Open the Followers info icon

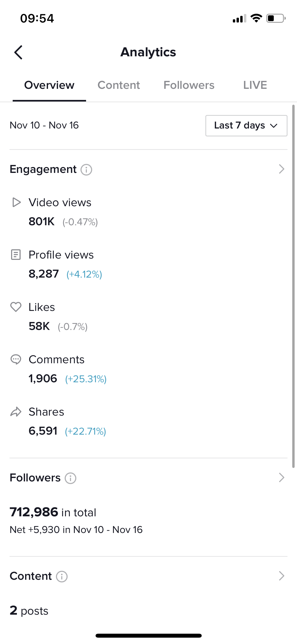click(x=70, y=478)
